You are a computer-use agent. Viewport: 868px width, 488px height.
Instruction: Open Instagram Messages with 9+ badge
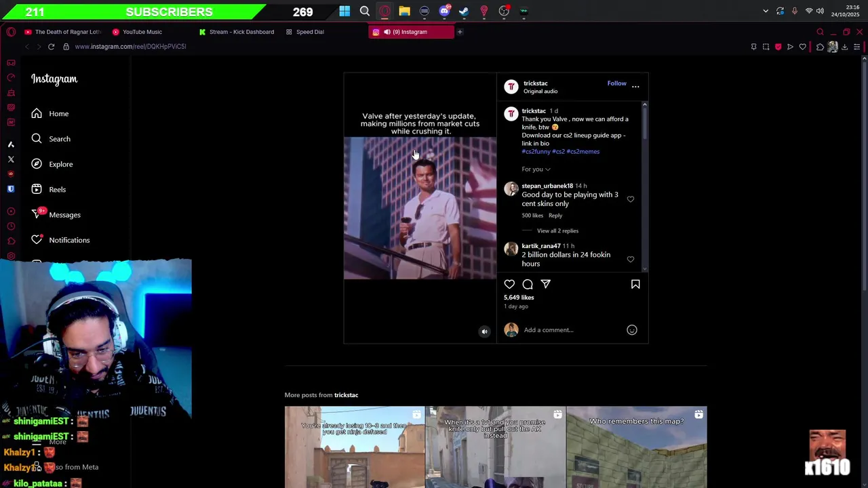click(56, 215)
